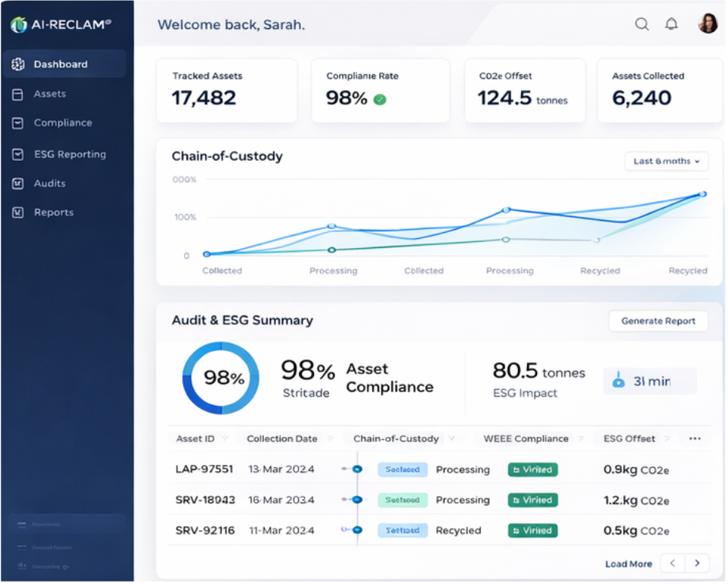Click the ESG Reporting sidebar icon
728x584 pixels.
click(x=18, y=154)
